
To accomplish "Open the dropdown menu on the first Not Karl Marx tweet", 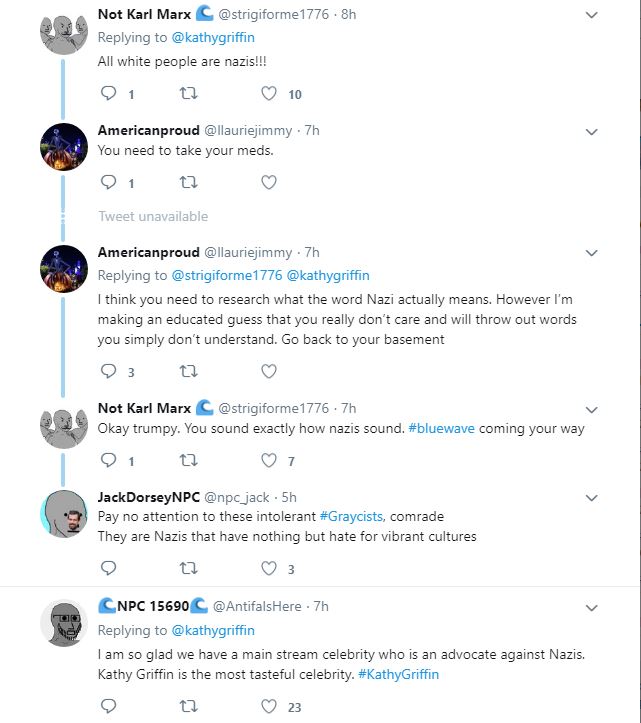I will (591, 15).
